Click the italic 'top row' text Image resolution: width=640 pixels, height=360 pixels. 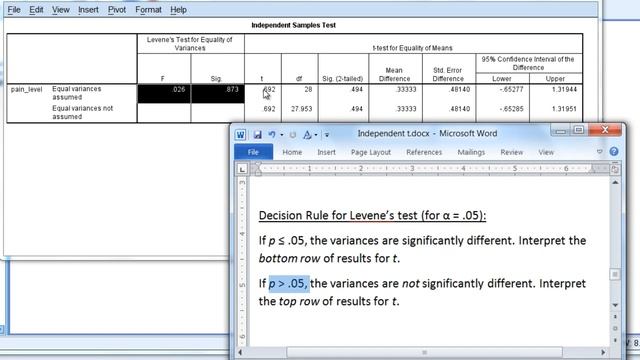coord(299,301)
